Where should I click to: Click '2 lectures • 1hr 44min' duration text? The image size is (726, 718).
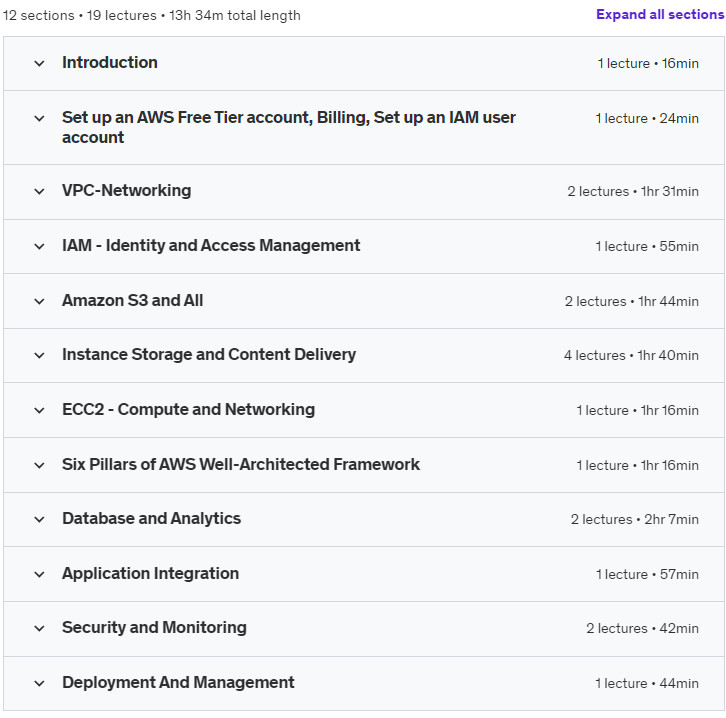[x=632, y=302]
